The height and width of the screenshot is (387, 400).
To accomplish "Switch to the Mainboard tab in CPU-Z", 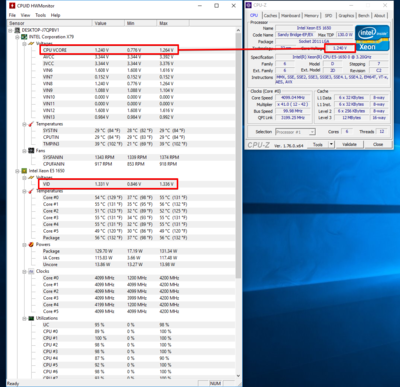I will coord(291,15).
